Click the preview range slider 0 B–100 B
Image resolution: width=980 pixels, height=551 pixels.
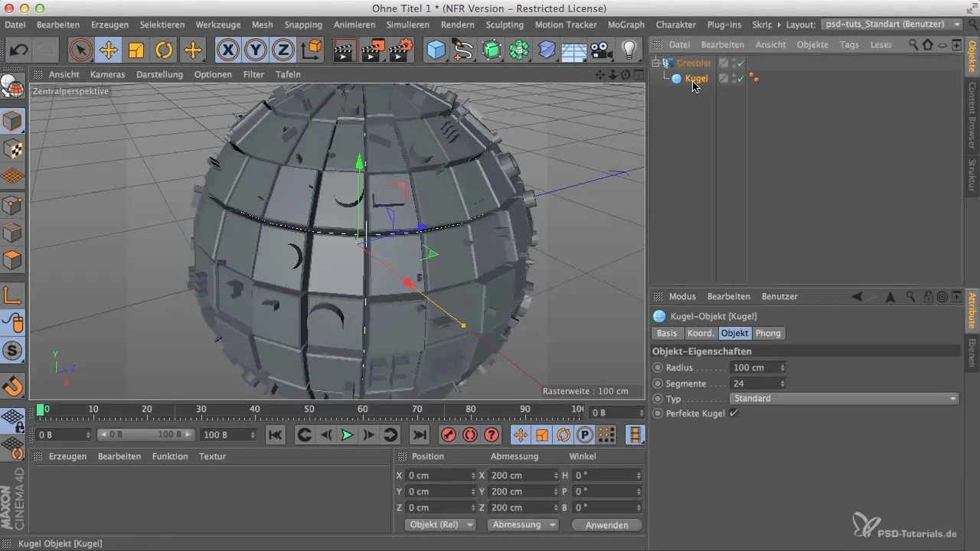point(145,435)
